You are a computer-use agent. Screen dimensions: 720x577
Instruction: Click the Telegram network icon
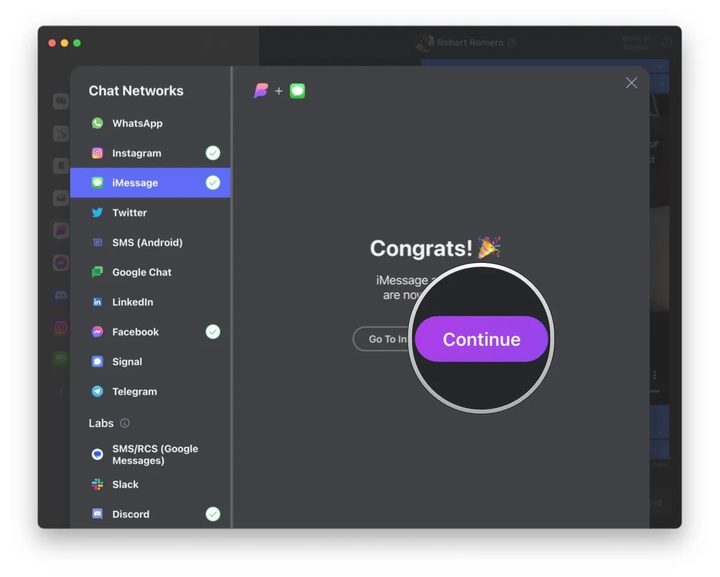pos(97,392)
